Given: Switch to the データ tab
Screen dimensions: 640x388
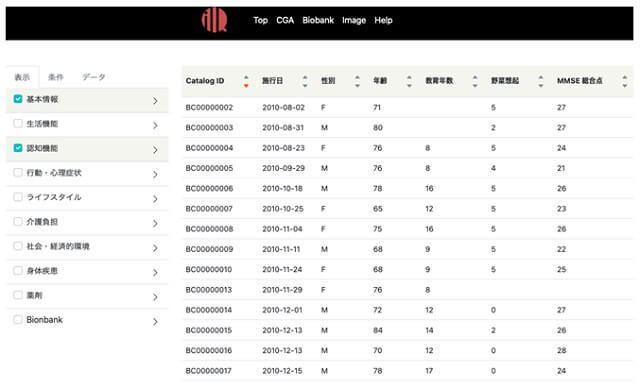Looking at the screenshot, I should [93, 77].
